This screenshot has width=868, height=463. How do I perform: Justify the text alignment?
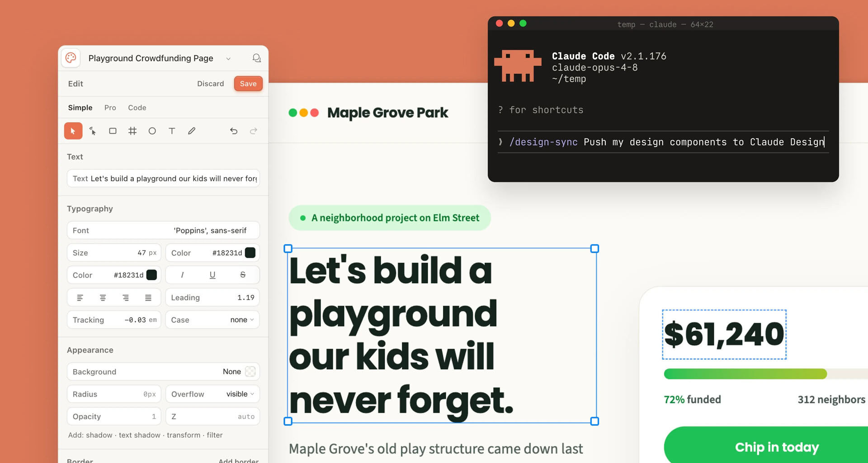point(148,298)
